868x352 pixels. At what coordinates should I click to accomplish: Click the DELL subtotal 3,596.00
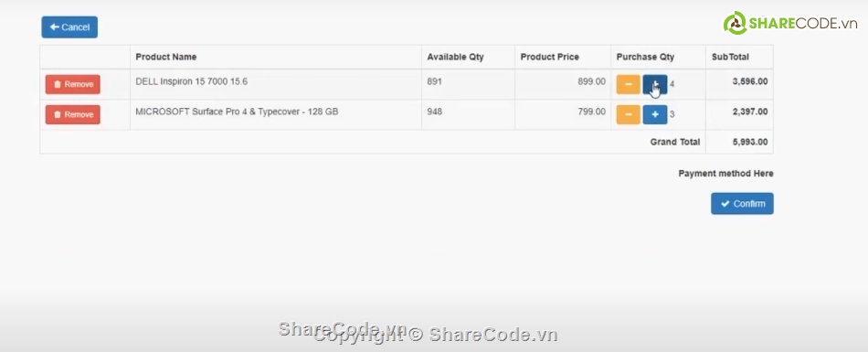coord(750,81)
